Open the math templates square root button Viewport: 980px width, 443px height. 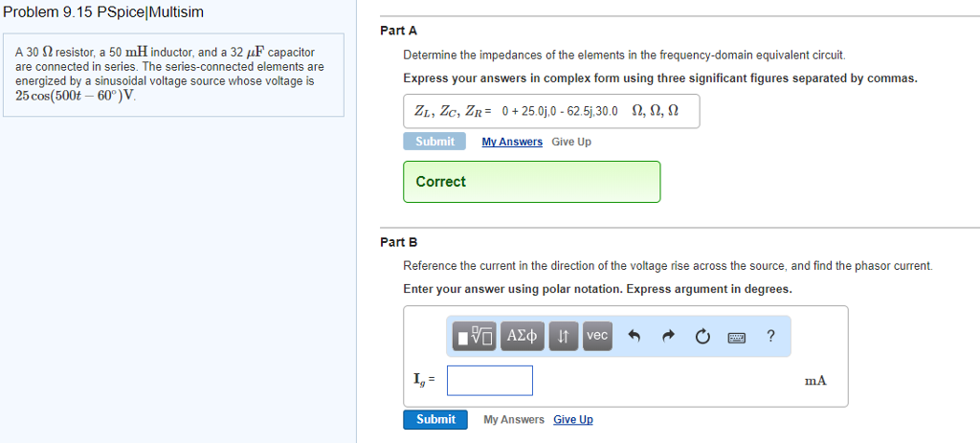[x=474, y=336]
